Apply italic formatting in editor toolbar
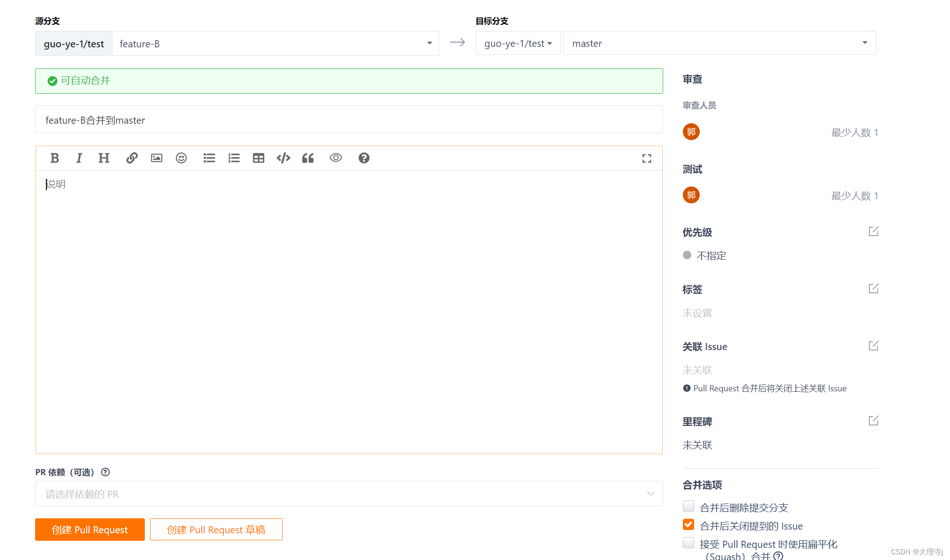The height and width of the screenshot is (560, 950). pos(79,158)
